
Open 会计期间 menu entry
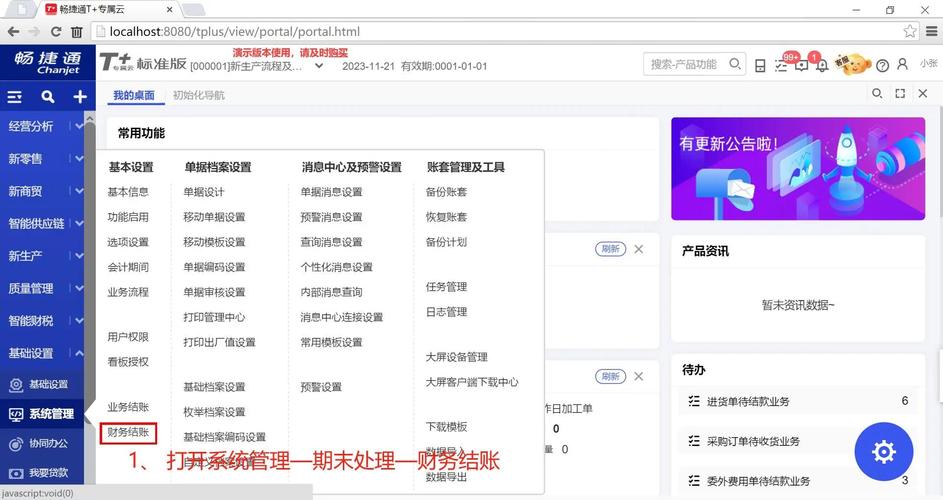[128, 267]
